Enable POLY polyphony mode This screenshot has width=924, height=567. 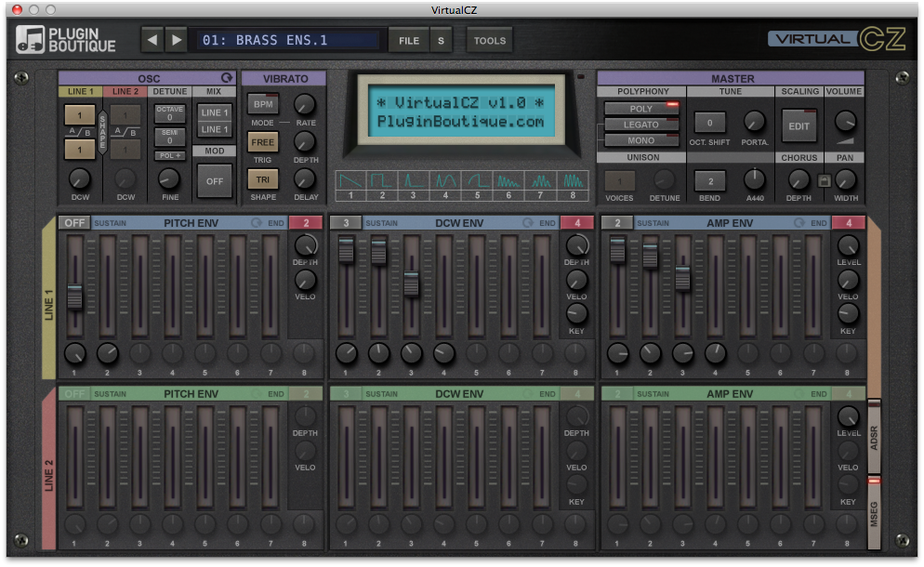pos(641,109)
